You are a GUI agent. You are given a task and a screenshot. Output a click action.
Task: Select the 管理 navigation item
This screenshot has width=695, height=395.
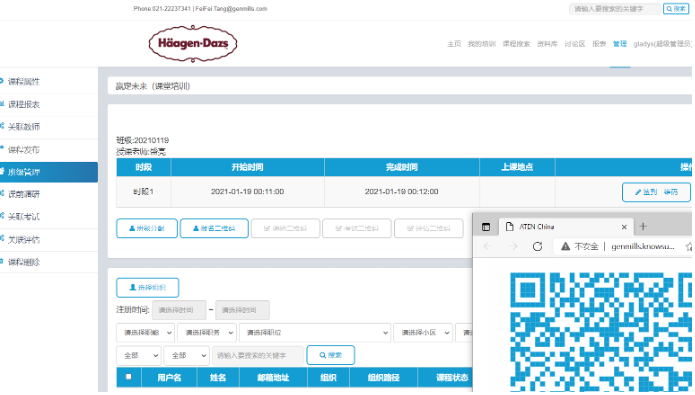tap(620, 44)
